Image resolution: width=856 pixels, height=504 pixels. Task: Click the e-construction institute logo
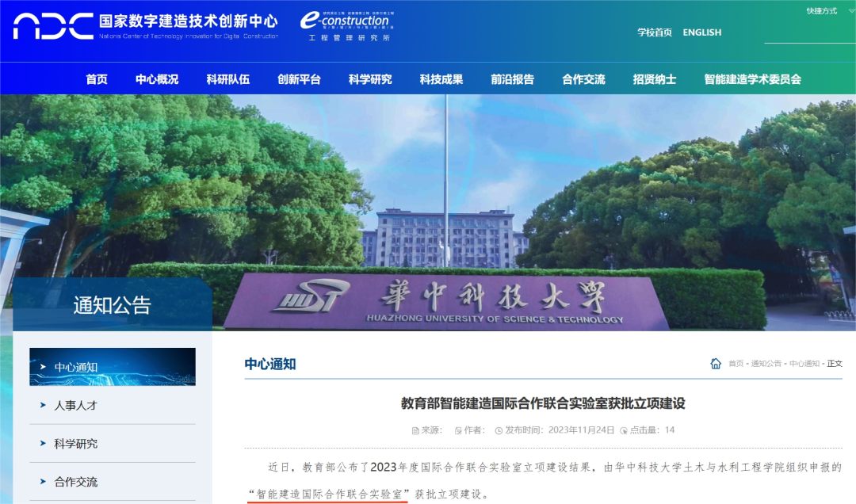pyautogui.click(x=346, y=25)
